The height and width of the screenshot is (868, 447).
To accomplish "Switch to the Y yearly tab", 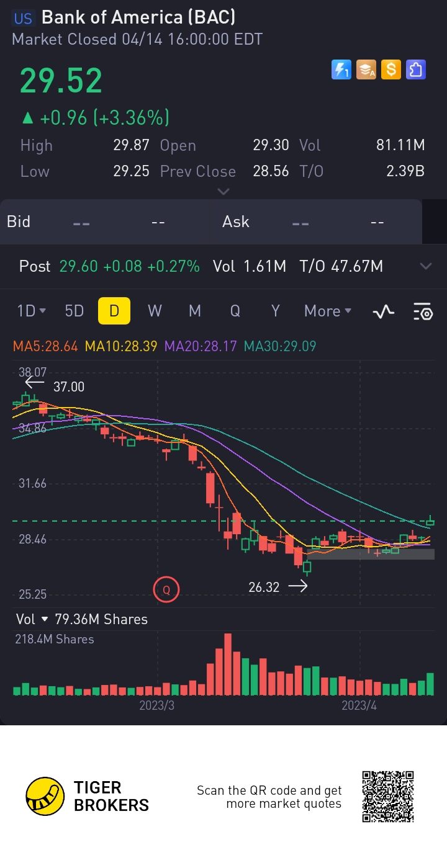I will (276, 311).
